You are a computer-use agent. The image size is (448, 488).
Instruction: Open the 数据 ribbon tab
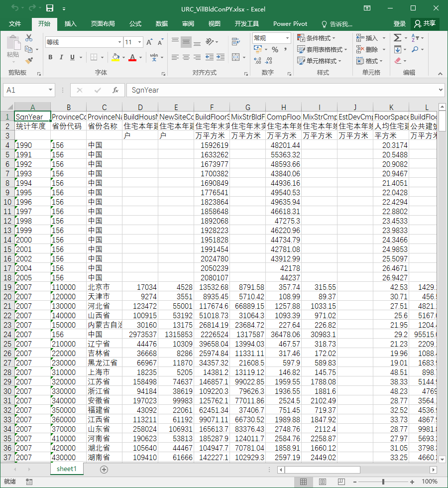pyautogui.click(x=162, y=24)
